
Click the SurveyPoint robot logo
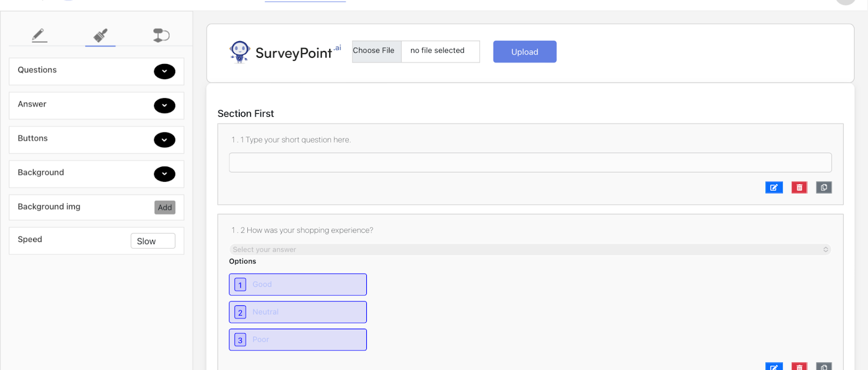coord(239,52)
